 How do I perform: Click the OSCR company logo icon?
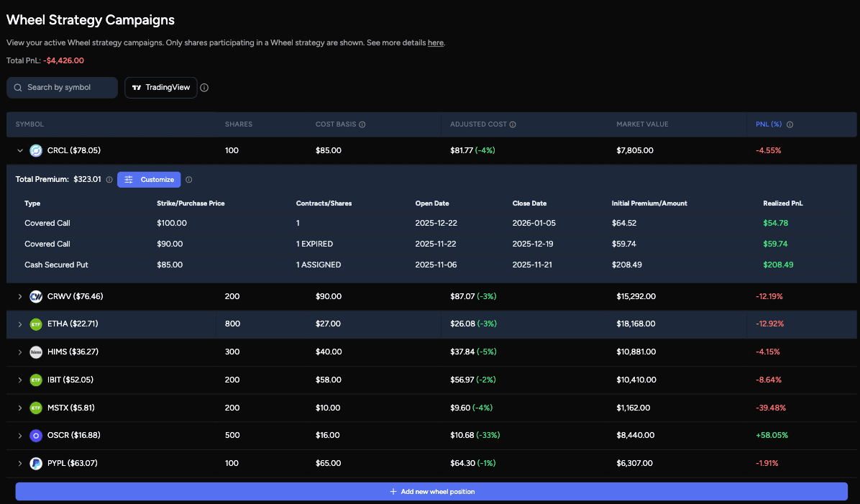pyautogui.click(x=36, y=435)
